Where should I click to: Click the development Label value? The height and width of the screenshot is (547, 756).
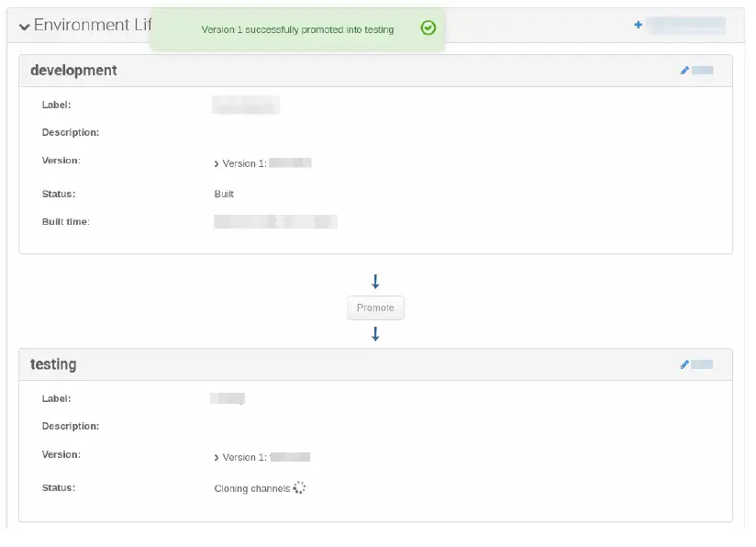pyautogui.click(x=245, y=106)
